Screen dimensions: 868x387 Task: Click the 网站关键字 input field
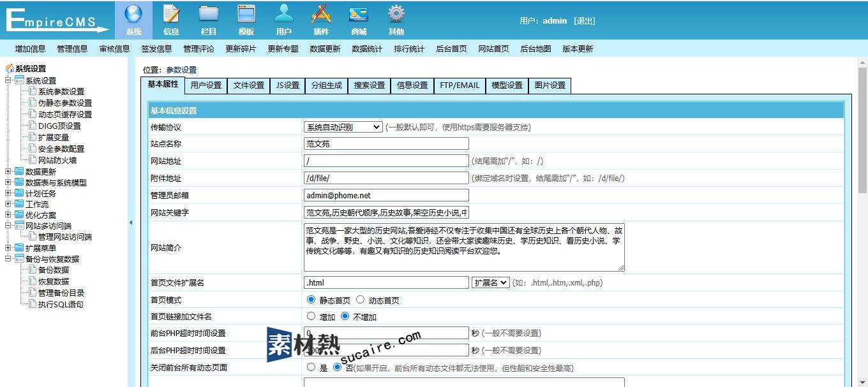(386, 212)
